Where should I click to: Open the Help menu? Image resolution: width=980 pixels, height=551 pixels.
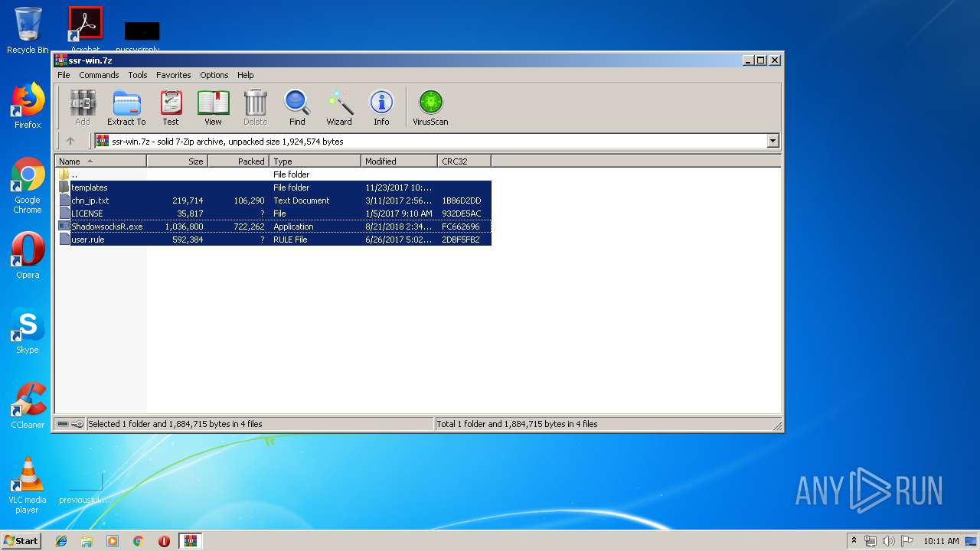[245, 75]
